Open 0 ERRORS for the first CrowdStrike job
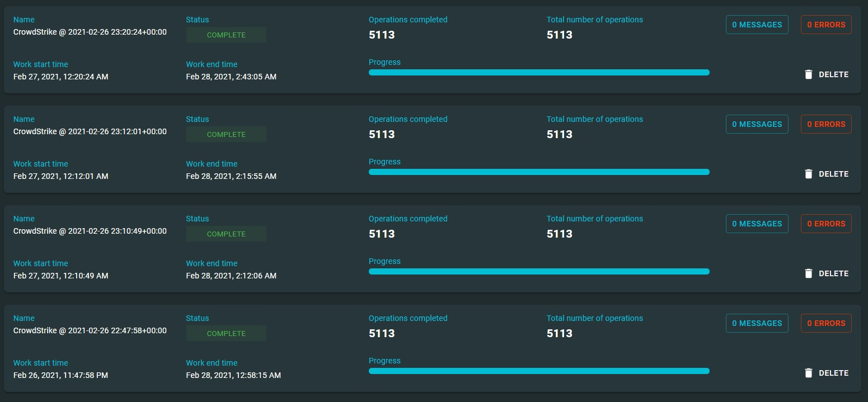Screen dimensions: 868x402 (826, 24)
